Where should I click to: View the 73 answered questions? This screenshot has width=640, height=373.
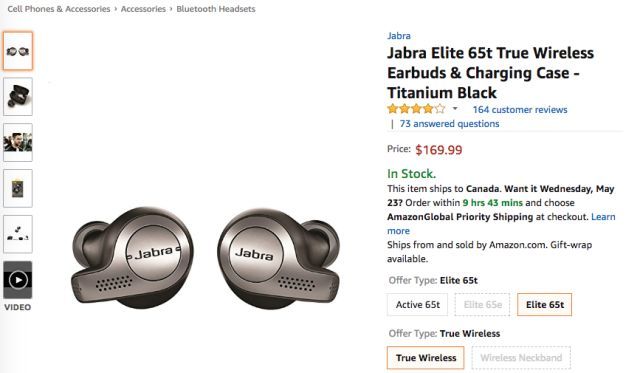[449, 124]
